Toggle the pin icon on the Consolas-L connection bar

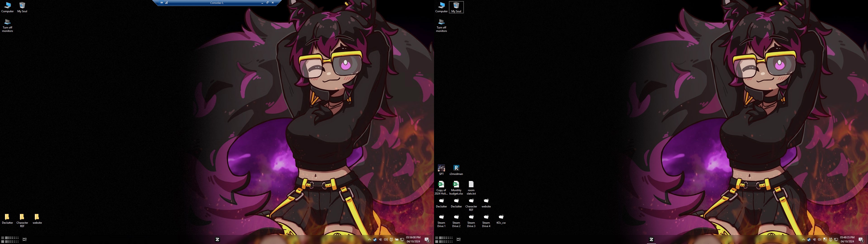point(162,3)
